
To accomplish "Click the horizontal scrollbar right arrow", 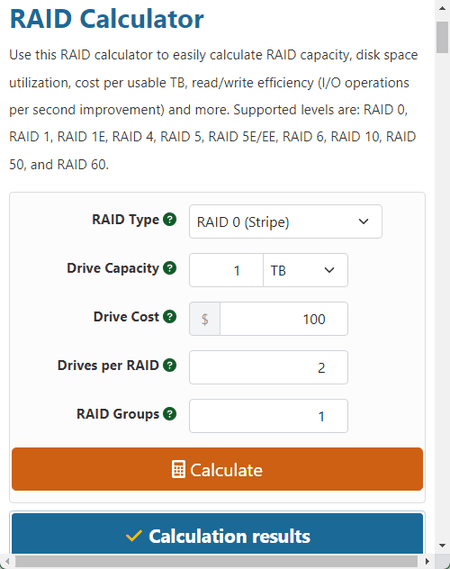I will pyautogui.click(x=427, y=561).
